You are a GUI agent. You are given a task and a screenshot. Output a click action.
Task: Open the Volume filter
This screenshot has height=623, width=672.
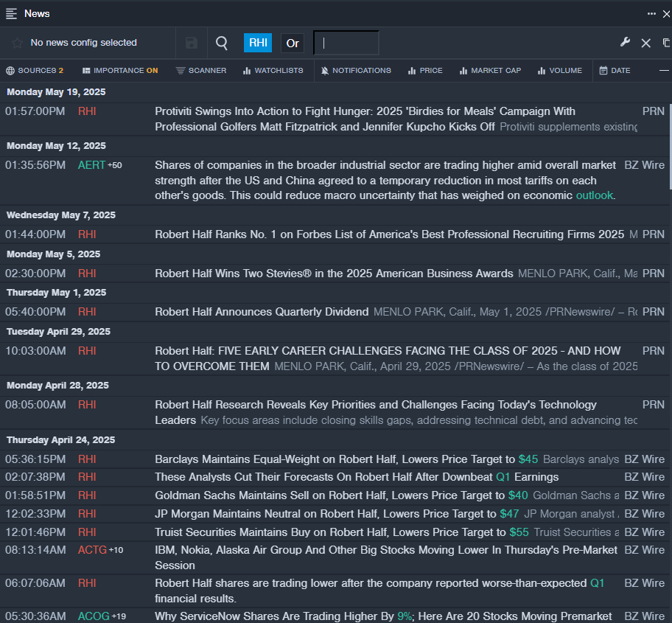coord(560,70)
